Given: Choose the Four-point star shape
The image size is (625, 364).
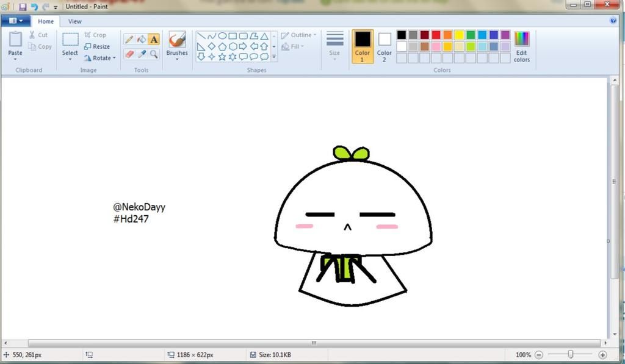Looking at the screenshot, I should point(212,57).
